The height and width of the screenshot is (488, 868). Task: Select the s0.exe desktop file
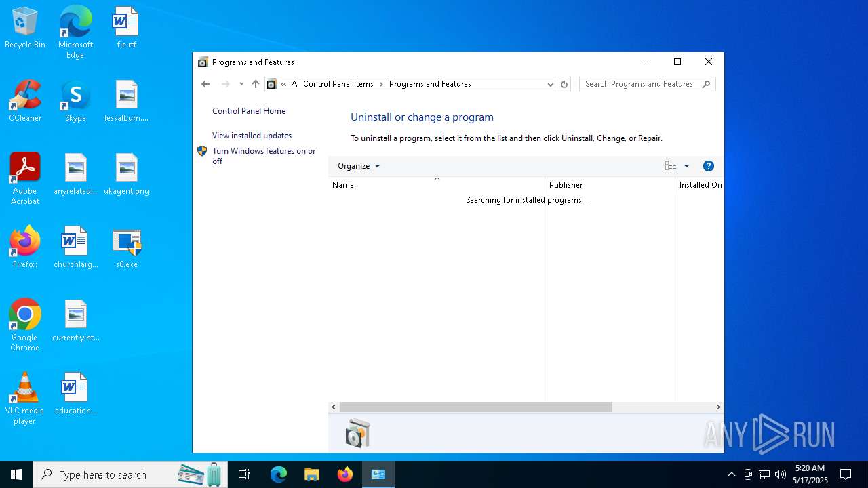pyautogui.click(x=126, y=248)
